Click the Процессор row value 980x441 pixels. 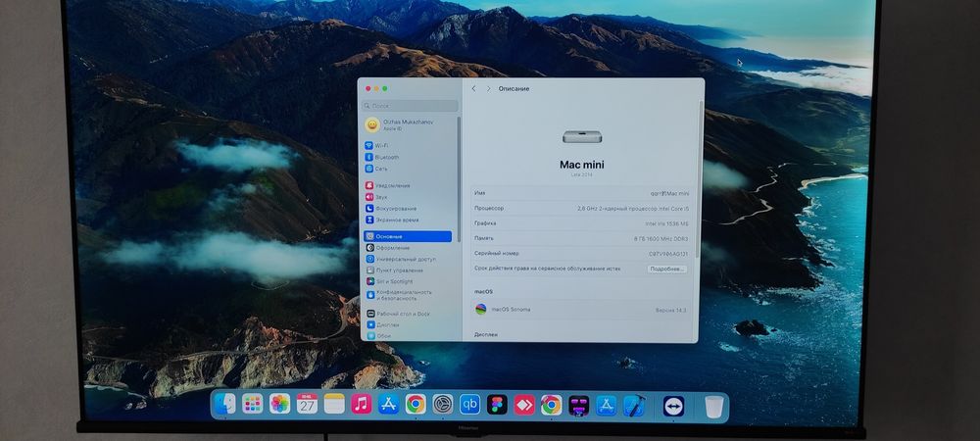[x=632, y=209]
